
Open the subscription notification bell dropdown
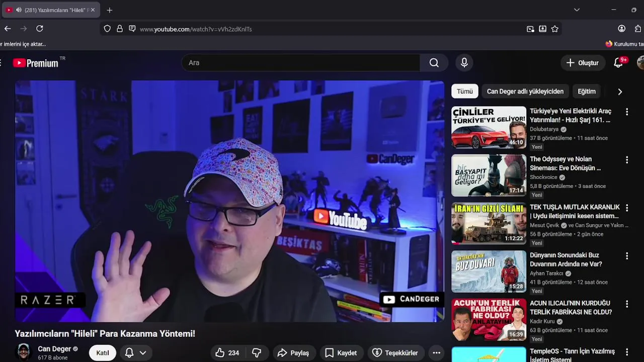pyautogui.click(x=136, y=353)
